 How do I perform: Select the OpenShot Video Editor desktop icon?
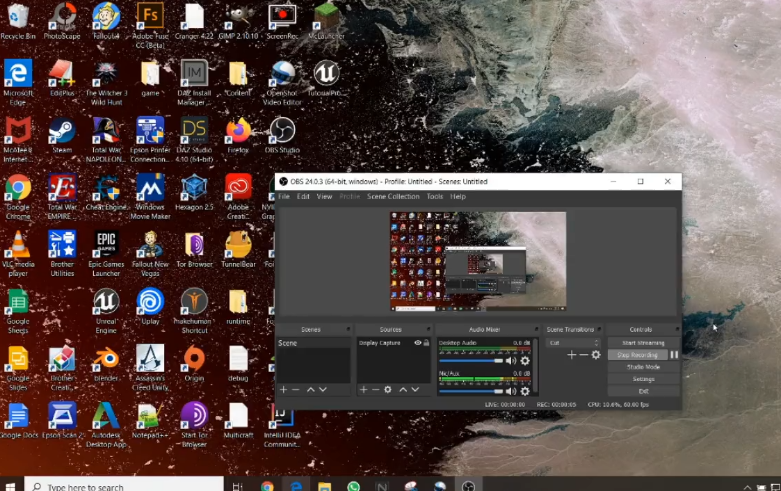[x=282, y=83]
